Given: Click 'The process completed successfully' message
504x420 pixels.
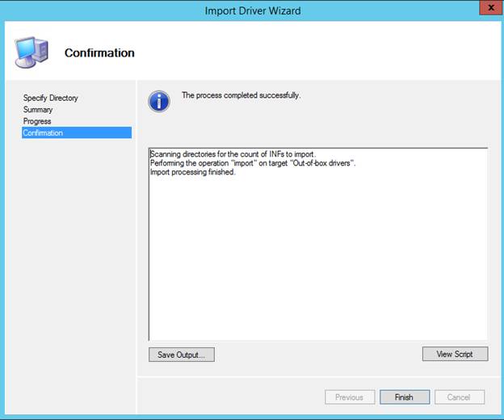Looking at the screenshot, I should pos(241,95).
